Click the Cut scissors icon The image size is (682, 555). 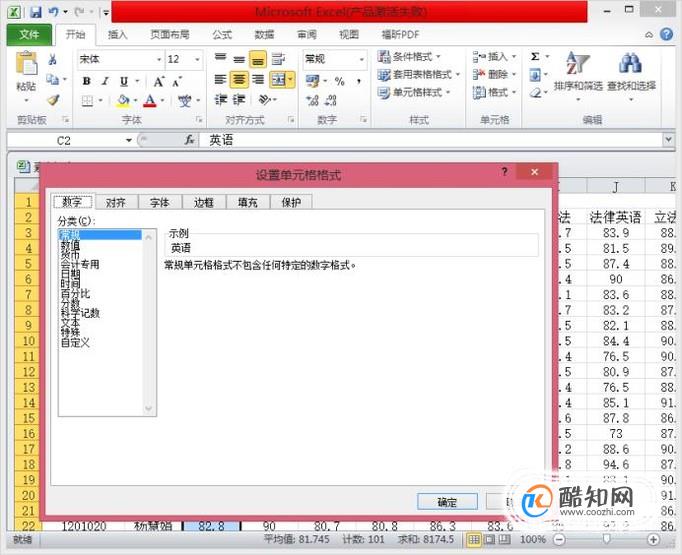point(53,59)
